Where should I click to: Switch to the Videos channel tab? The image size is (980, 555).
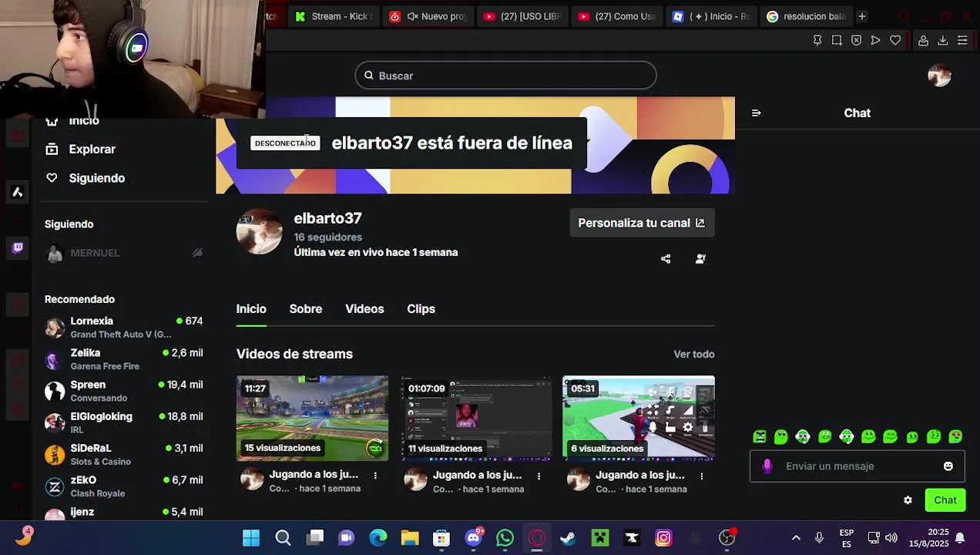pyautogui.click(x=364, y=309)
